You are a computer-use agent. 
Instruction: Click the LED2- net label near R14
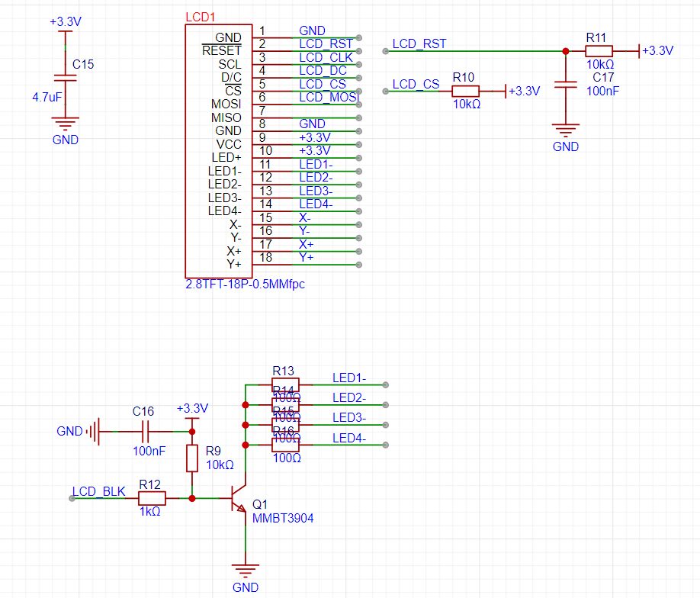tap(349, 397)
